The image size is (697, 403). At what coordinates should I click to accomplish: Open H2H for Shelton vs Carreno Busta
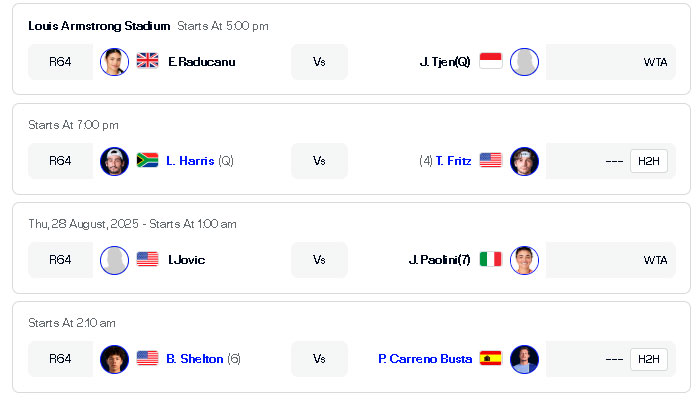(x=649, y=359)
